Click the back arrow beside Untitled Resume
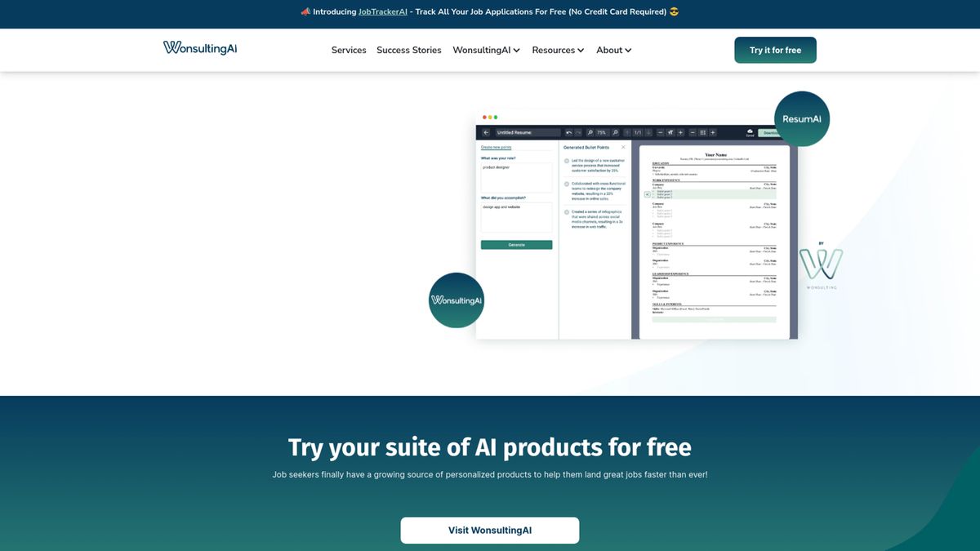 coord(486,131)
